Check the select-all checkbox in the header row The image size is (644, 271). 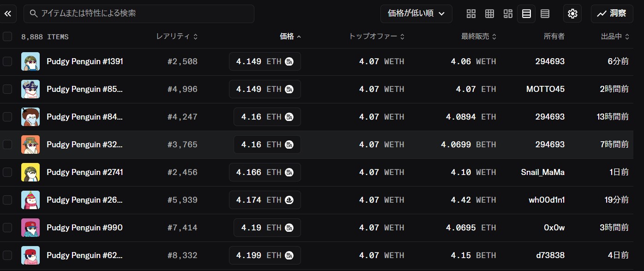(x=7, y=36)
